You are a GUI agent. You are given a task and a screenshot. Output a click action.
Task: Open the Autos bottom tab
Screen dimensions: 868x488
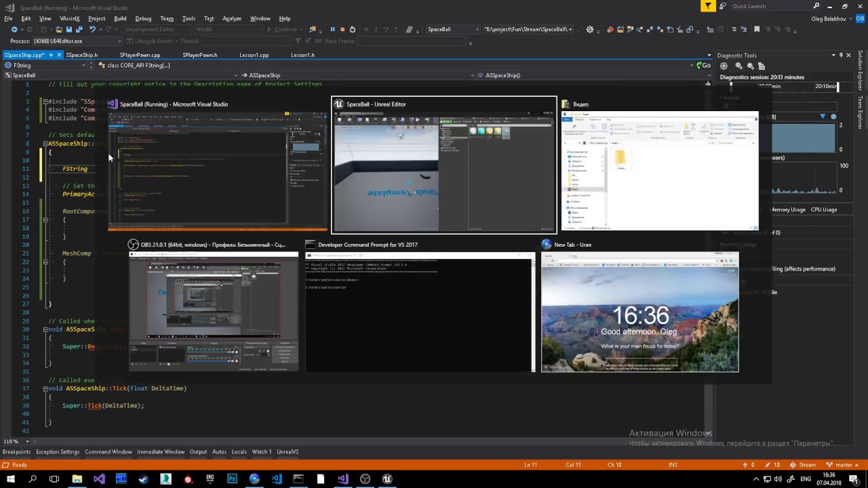click(219, 451)
